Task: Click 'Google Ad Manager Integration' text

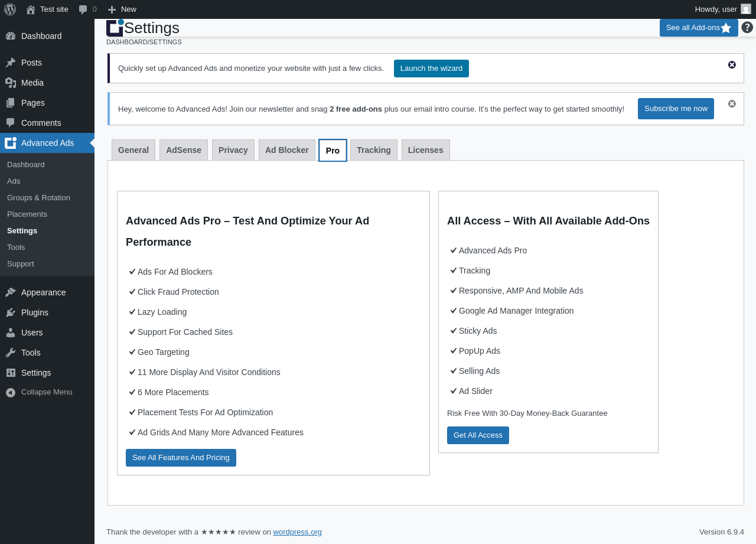Action: (516, 311)
